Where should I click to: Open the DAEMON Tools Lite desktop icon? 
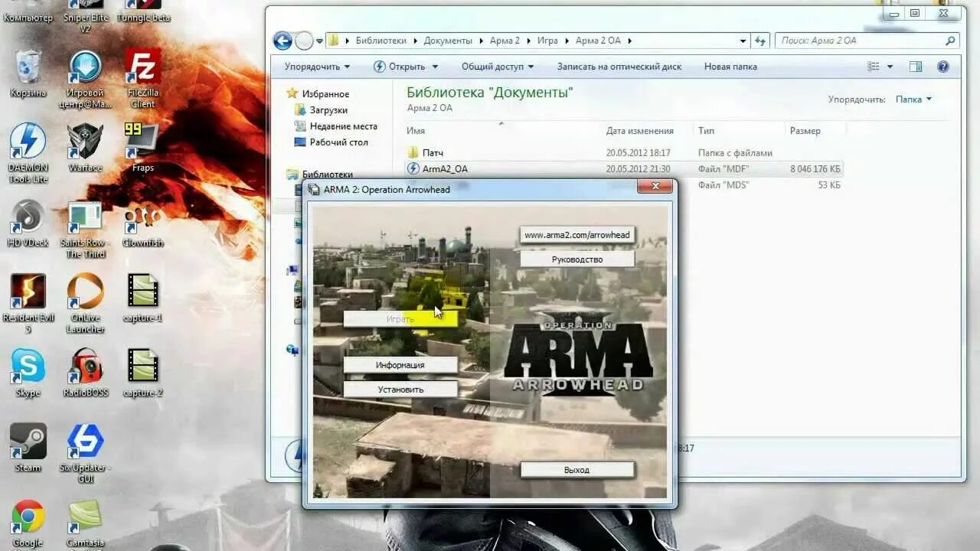click(28, 153)
